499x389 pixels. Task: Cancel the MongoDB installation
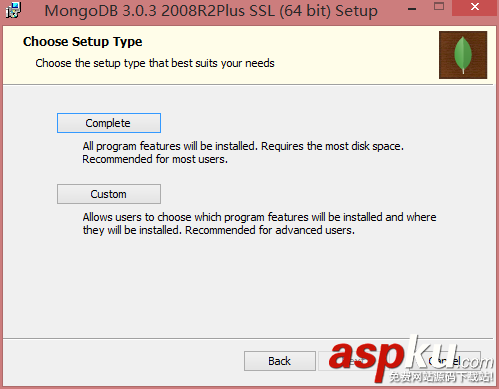pos(445,361)
